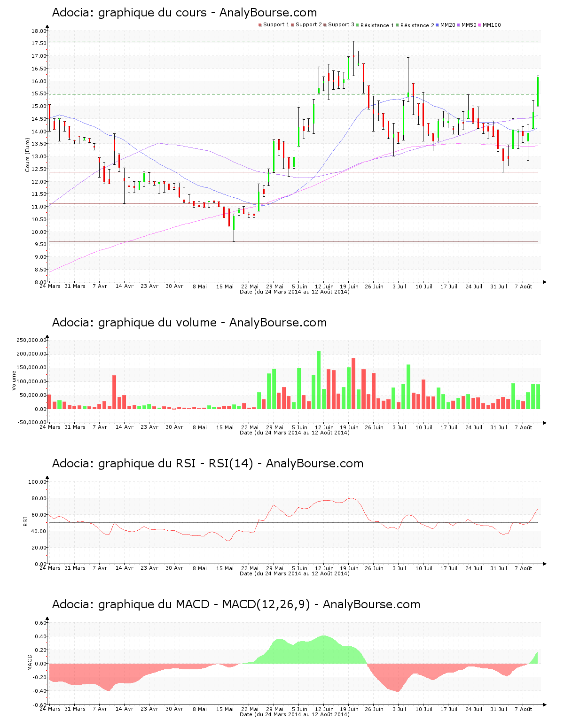Click the 250,000.00 volume axis value
Image resolution: width=564 pixels, height=728 pixels.
pyautogui.click(x=31, y=340)
